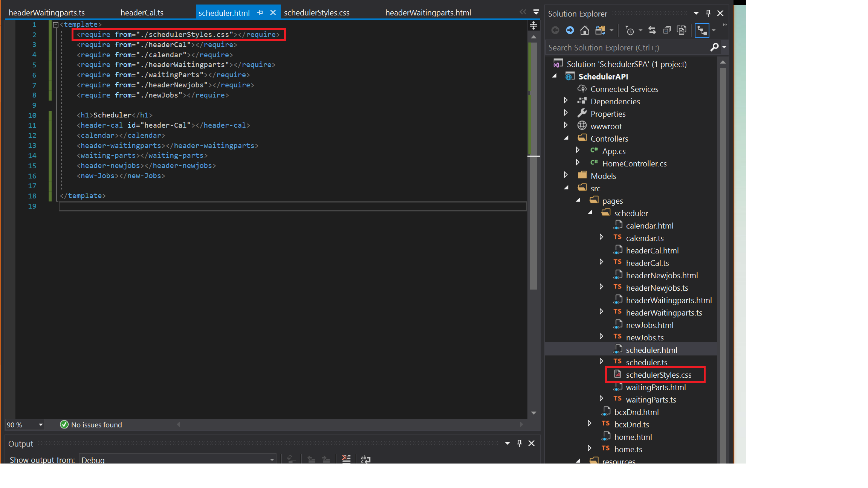Viewport: 868px width, 488px height.
Task: Switch to the schedulerStyles.css tab
Action: [317, 13]
